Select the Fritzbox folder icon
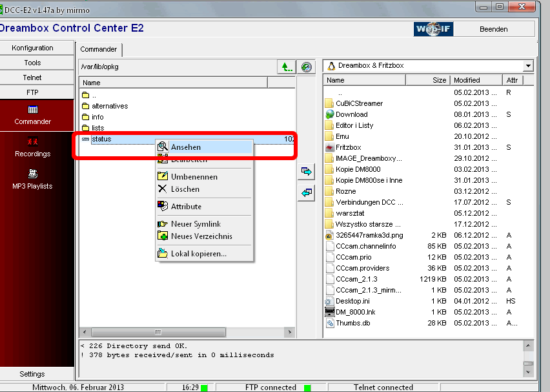550x392 pixels. pos(330,147)
